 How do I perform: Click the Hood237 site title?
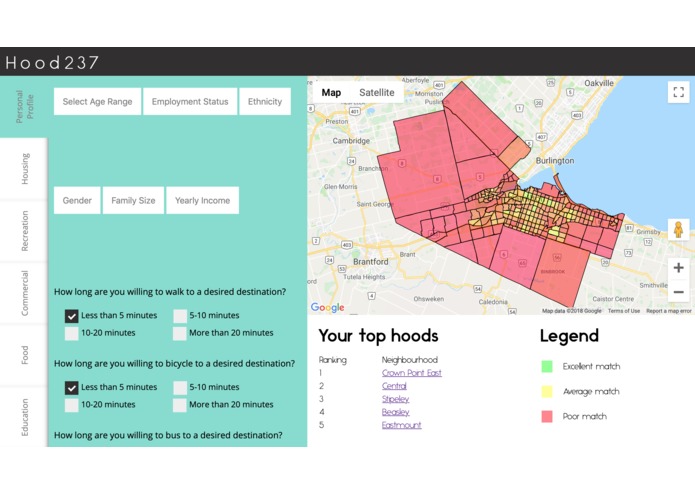pyautogui.click(x=52, y=62)
